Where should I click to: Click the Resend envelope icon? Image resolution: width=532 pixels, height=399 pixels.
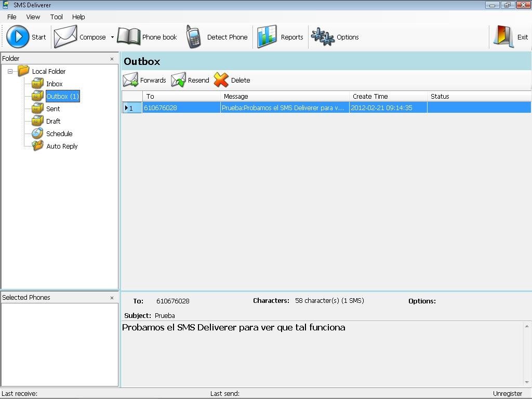(x=179, y=80)
